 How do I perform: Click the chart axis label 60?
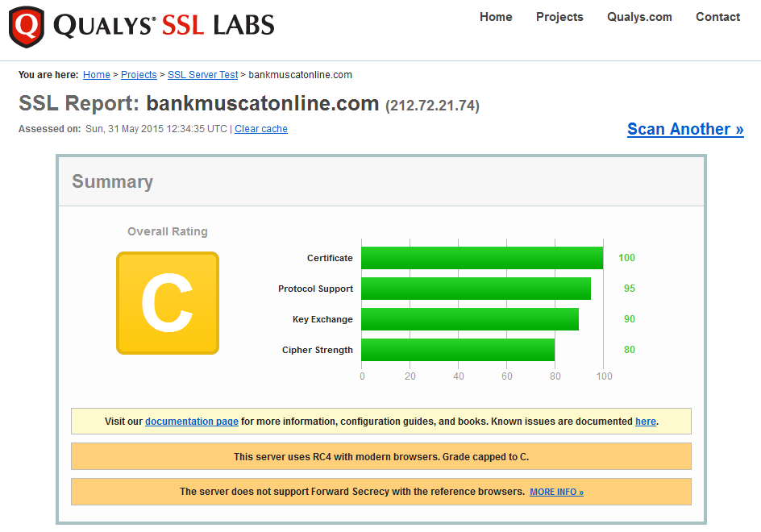pyautogui.click(x=507, y=376)
